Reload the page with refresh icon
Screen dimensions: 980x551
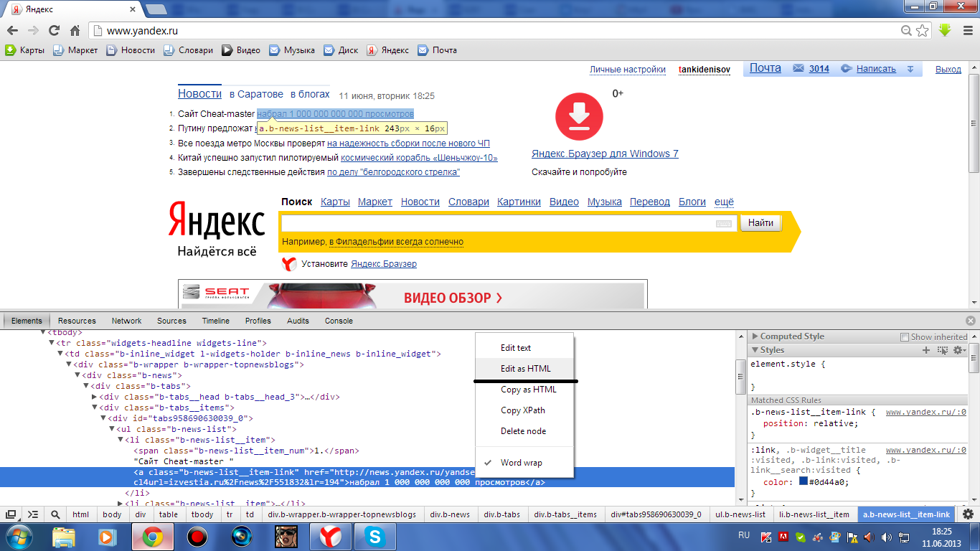54,30
